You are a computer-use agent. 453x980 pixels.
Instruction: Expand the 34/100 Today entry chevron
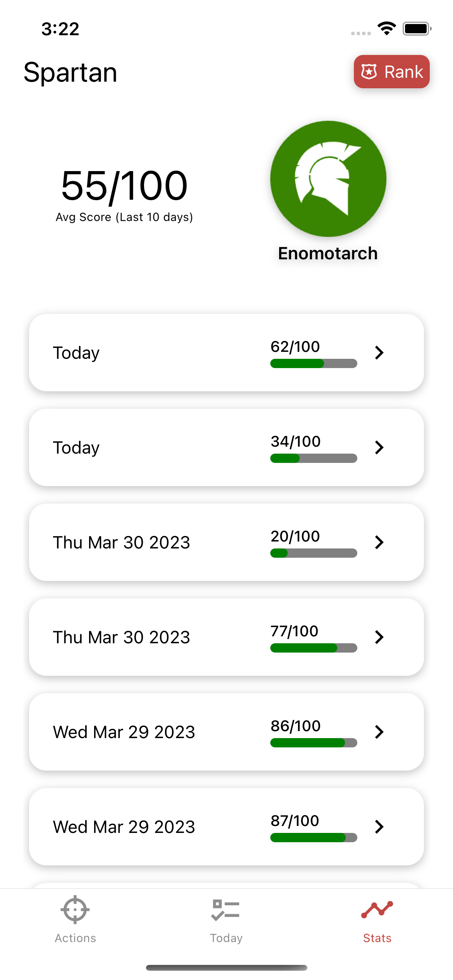coord(379,447)
